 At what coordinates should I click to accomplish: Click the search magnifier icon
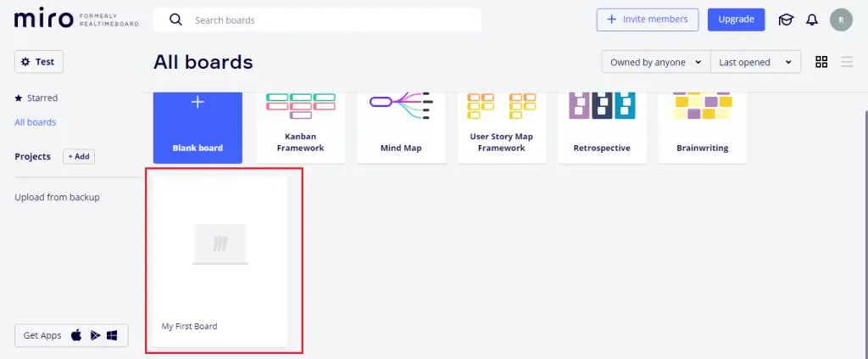[175, 20]
